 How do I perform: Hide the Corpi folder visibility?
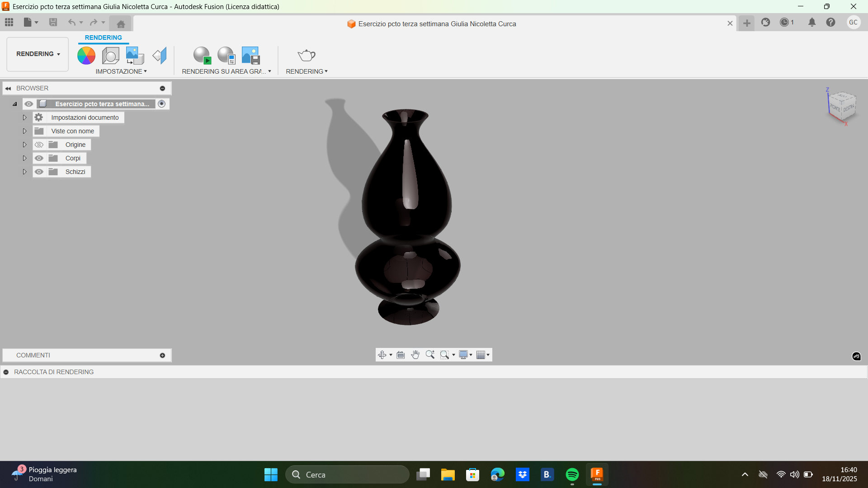coord(39,158)
